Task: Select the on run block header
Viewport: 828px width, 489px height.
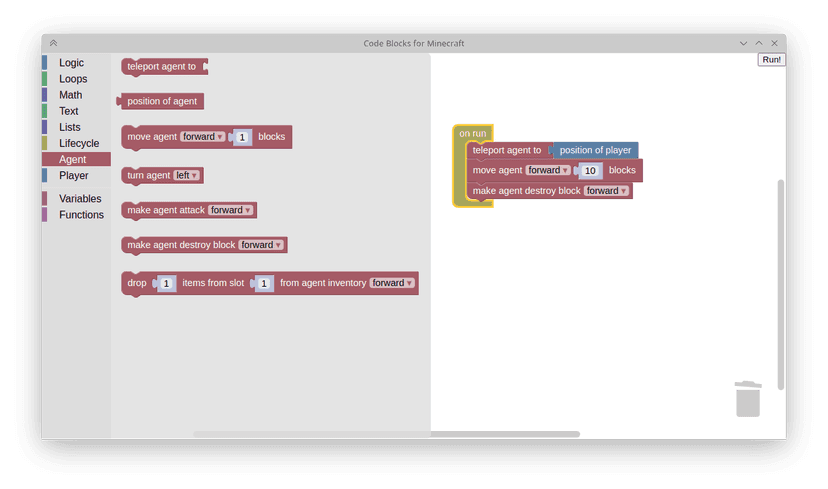Action: pyautogui.click(x=472, y=133)
